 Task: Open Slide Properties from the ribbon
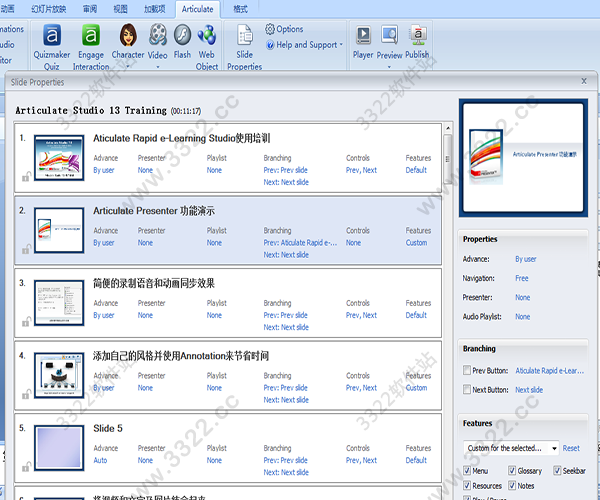[245, 47]
